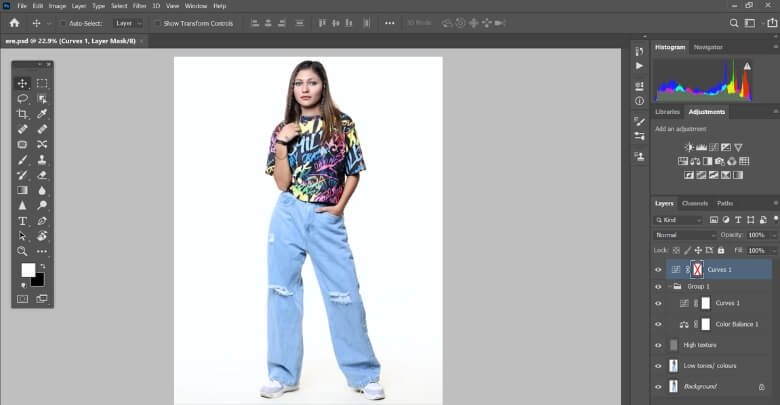Add a Color Balance adjustment from Adjustments panel
The width and height of the screenshot is (780, 405).
pos(695,161)
